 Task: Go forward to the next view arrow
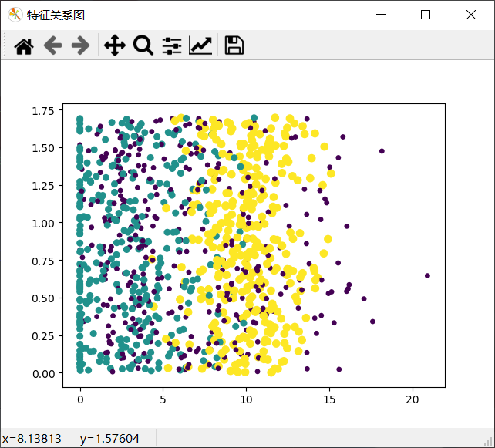pos(80,45)
